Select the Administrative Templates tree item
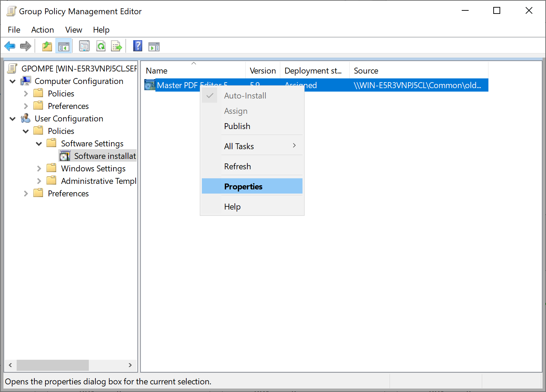Viewport: 546px width, 392px height. tap(99, 181)
